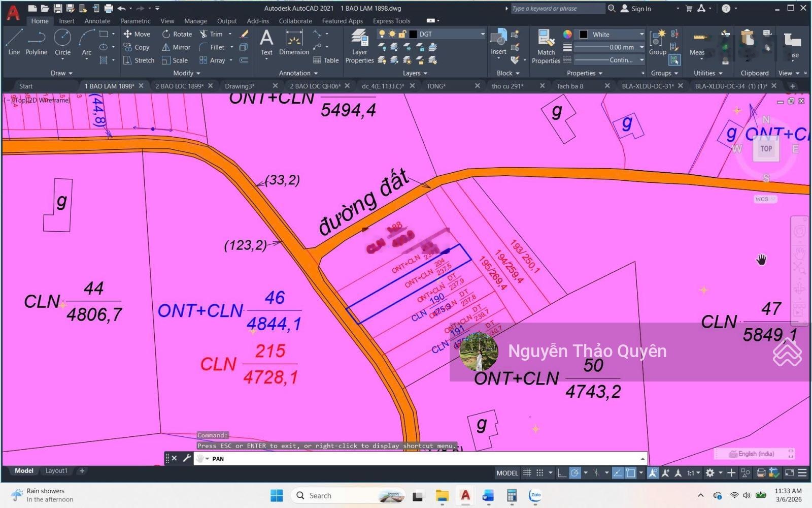Toggle polar tracking in status bar

click(x=575, y=473)
